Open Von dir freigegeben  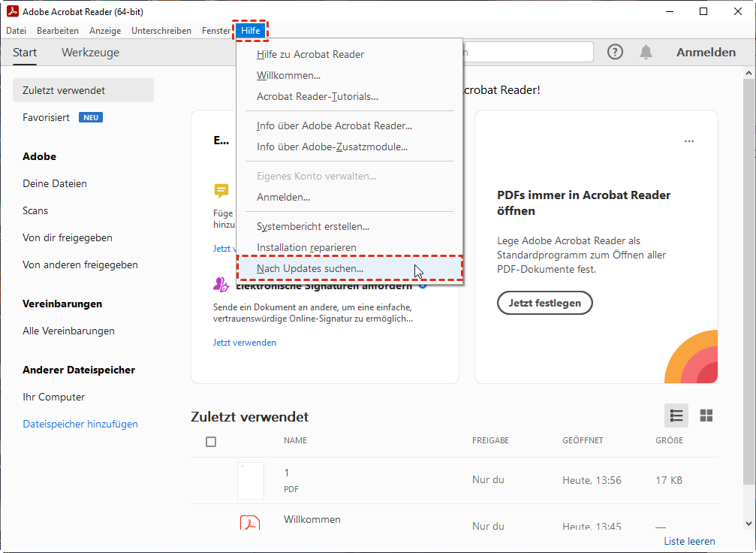(x=68, y=238)
